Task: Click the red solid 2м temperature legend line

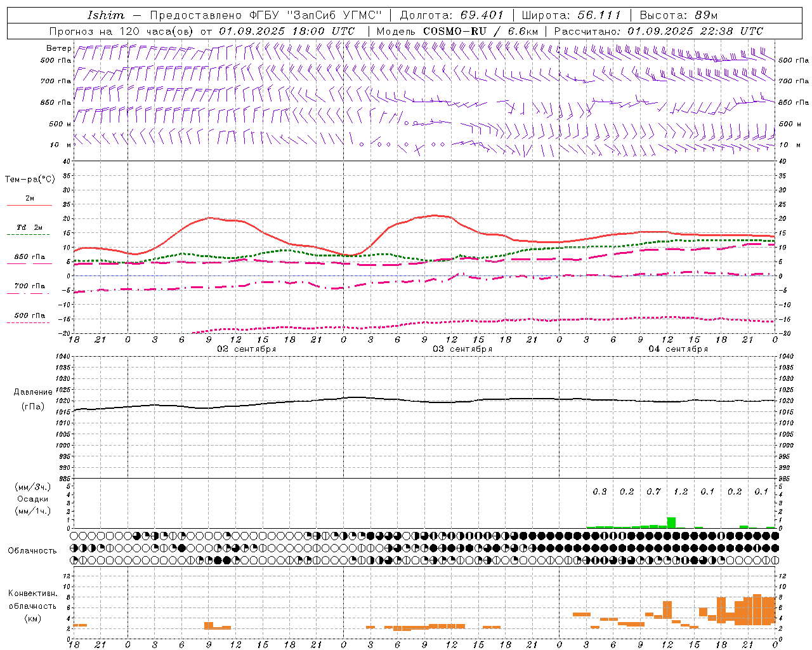Action: click(x=29, y=206)
